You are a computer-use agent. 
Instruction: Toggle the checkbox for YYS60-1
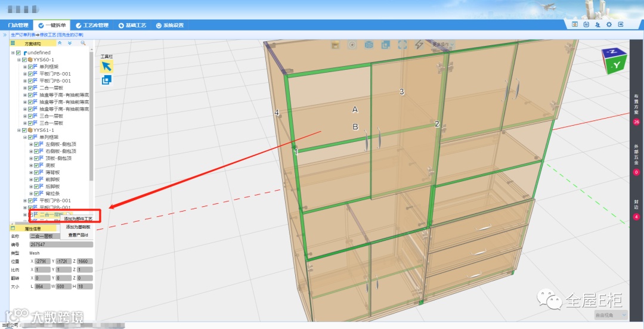click(x=24, y=60)
